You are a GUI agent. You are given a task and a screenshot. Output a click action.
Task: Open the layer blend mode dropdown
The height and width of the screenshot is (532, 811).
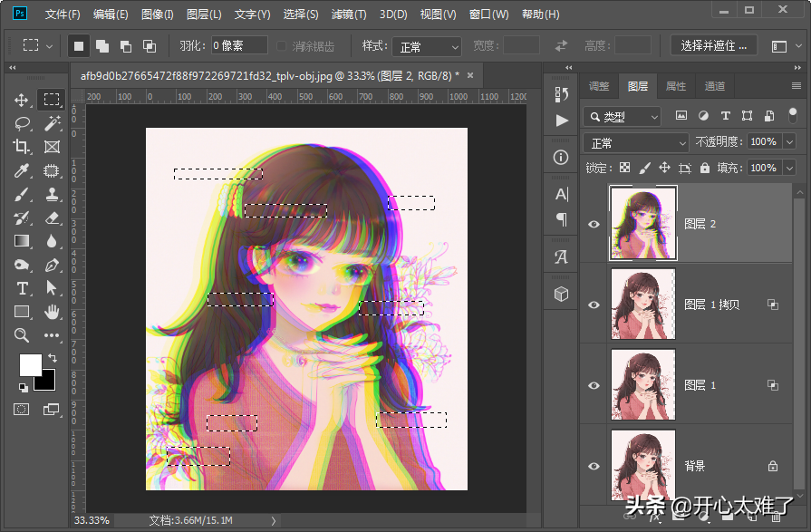click(637, 143)
